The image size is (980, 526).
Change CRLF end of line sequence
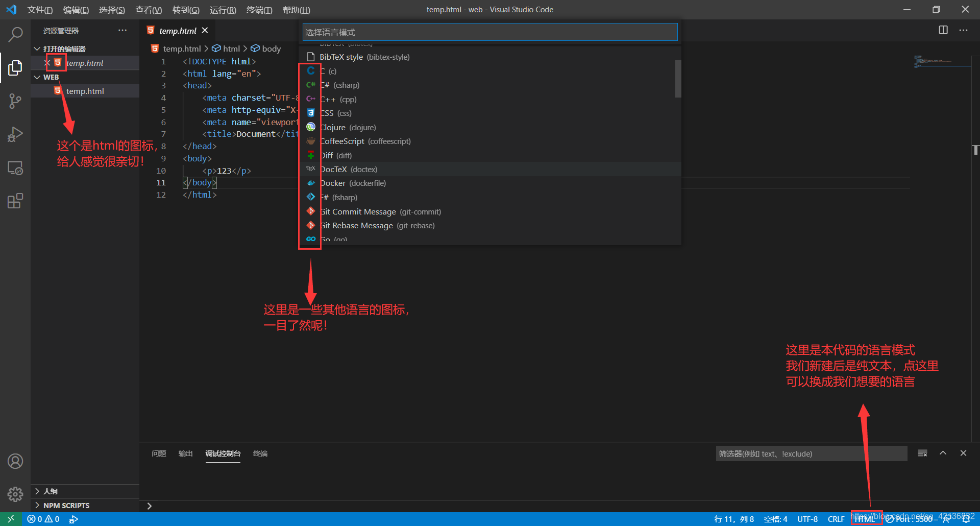click(836, 519)
